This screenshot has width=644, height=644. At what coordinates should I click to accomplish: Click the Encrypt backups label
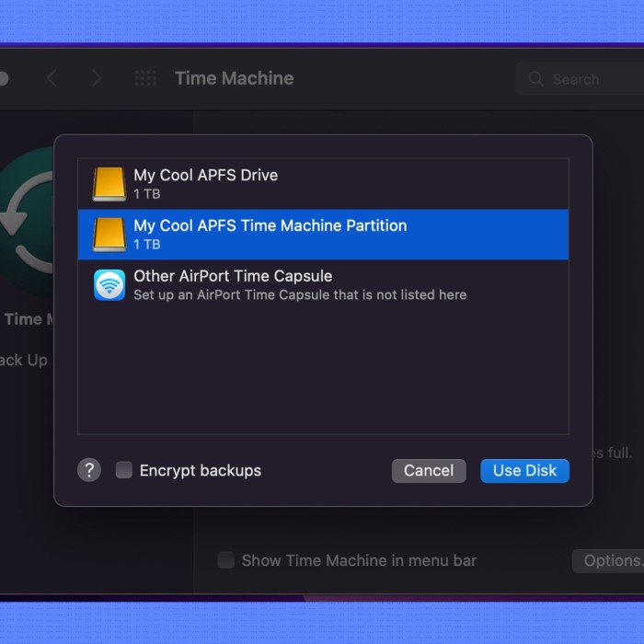(201, 471)
